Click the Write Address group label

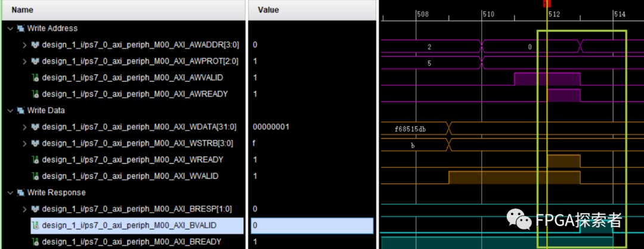tap(52, 29)
